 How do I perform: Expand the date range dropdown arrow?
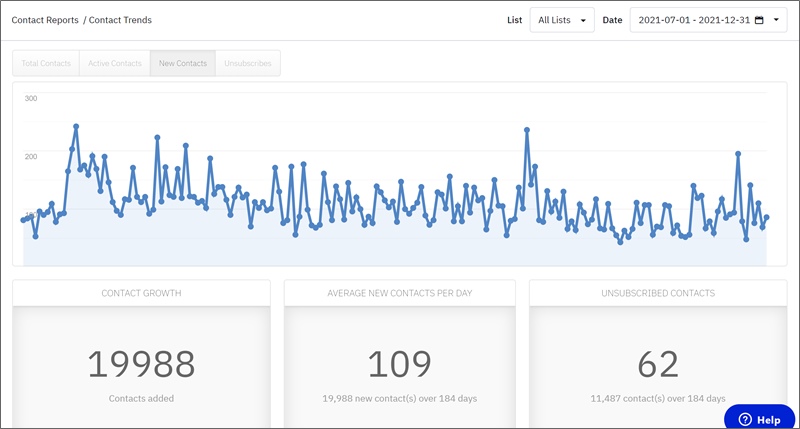777,20
